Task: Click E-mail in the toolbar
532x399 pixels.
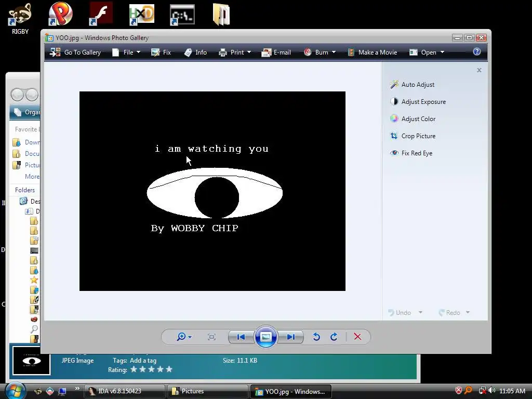Action: click(x=276, y=52)
